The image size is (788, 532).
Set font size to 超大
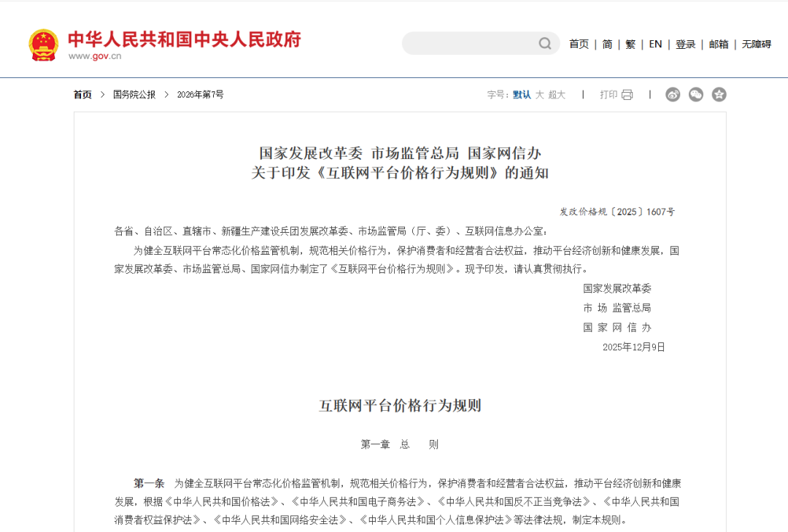(x=557, y=95)
